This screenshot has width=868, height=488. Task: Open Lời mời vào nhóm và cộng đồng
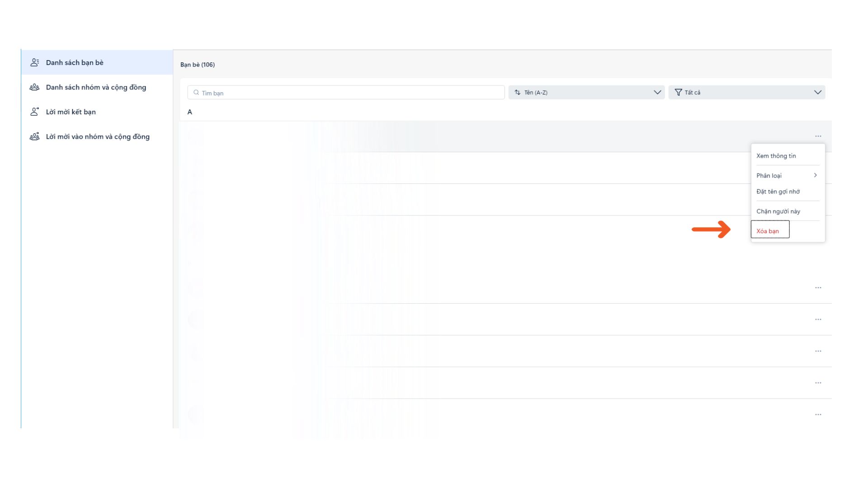[x=97, y=136]
